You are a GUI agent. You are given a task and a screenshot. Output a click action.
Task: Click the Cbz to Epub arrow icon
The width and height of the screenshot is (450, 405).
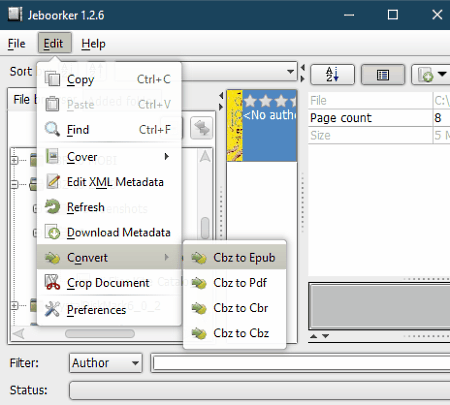pyautogui.click(x=199, y=258)
